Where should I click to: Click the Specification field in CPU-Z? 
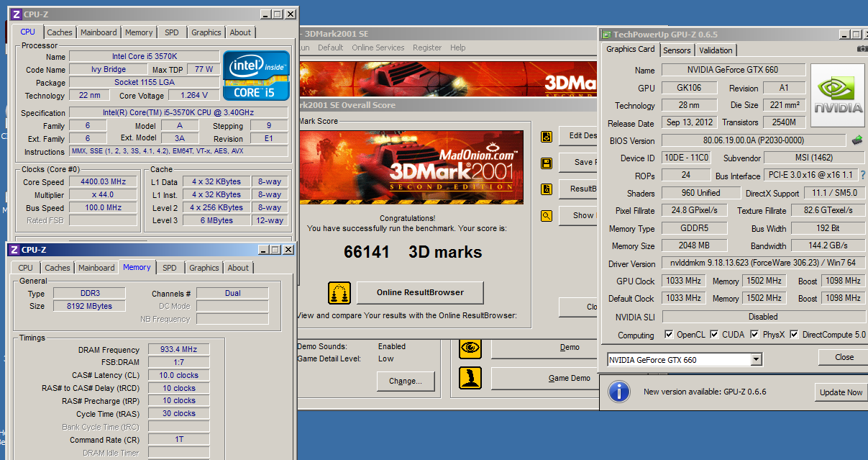[178, 112]
